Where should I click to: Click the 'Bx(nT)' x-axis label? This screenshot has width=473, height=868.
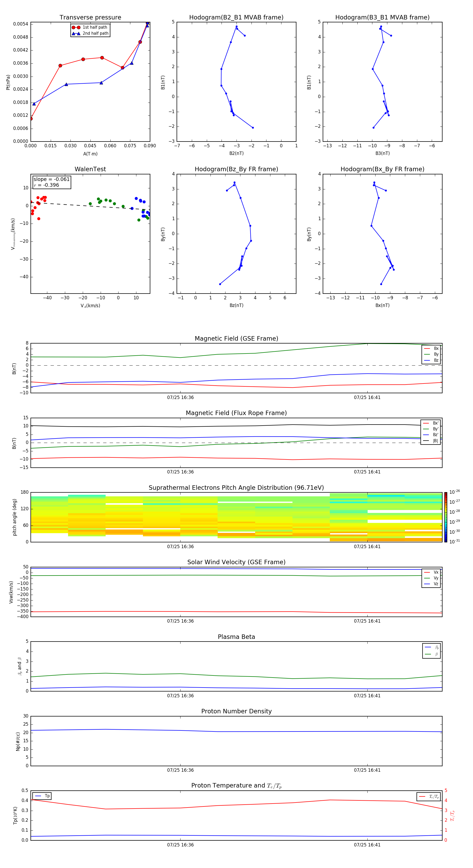click(382, 305)
